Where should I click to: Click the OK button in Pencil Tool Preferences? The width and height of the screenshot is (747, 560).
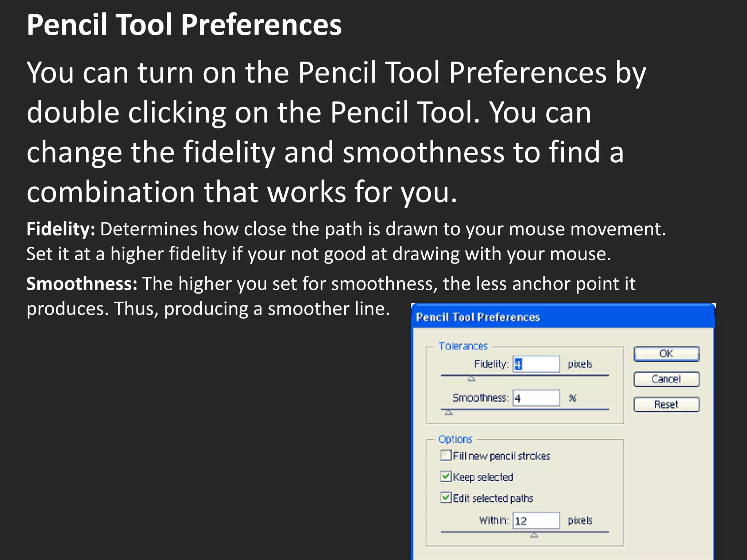(666, 354)
